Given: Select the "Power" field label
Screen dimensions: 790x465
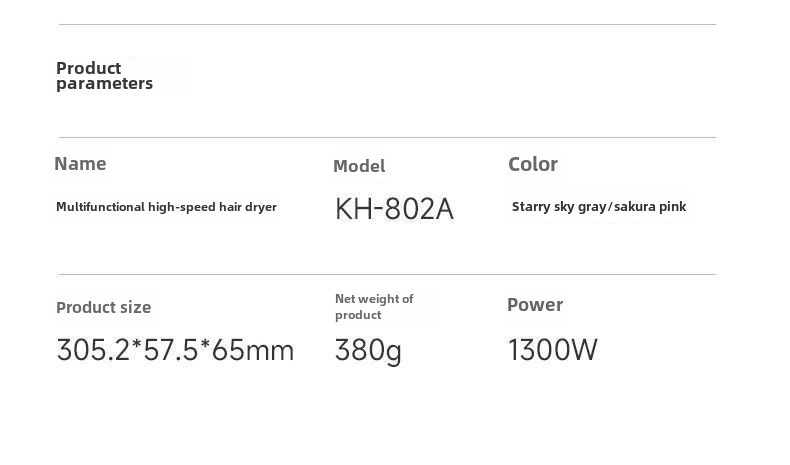Looking at the screenshot, I should click(x=535, y=305).
